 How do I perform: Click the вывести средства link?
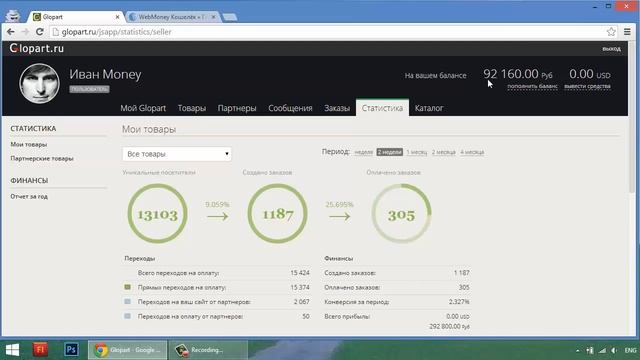tap(587, 86)
